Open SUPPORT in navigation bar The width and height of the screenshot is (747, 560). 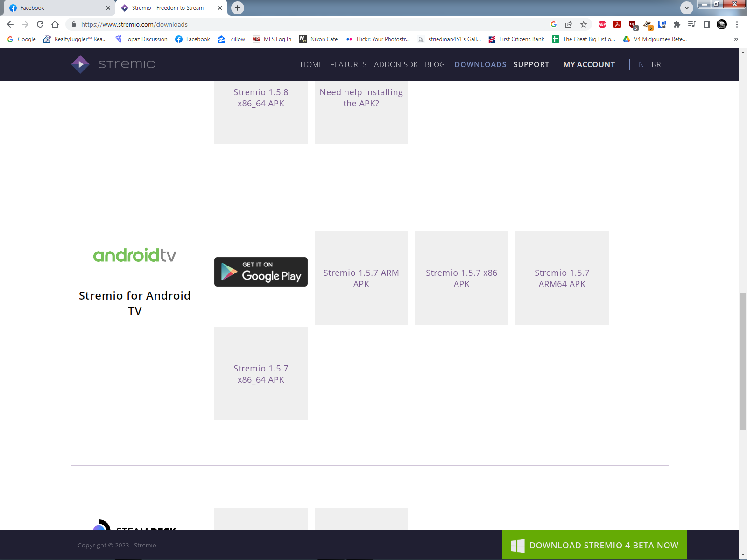(531, 64)
